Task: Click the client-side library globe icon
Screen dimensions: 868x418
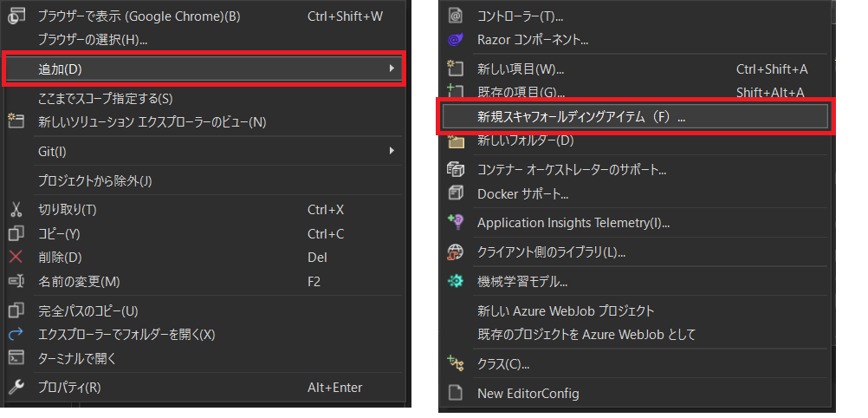Action: pyautogui.click(x=455, y=252)
